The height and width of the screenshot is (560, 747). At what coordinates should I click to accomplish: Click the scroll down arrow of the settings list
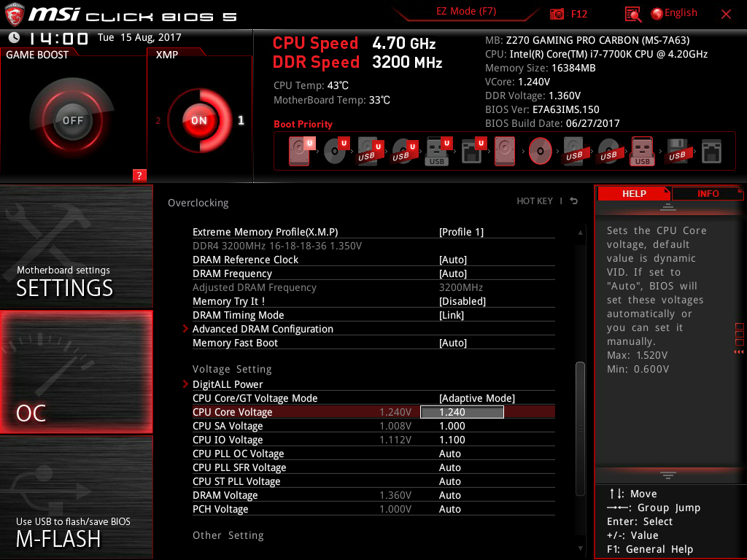(x=580, y=548)
